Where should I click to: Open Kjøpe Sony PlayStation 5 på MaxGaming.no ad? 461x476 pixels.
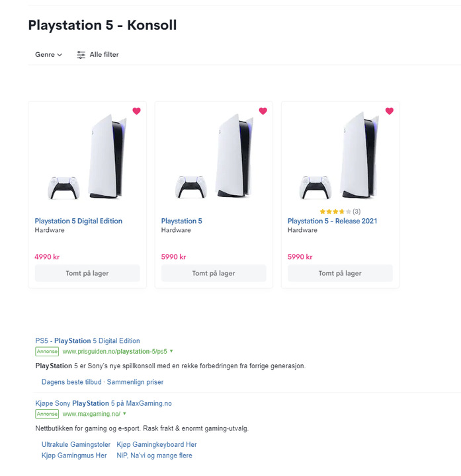pos(103,403)
